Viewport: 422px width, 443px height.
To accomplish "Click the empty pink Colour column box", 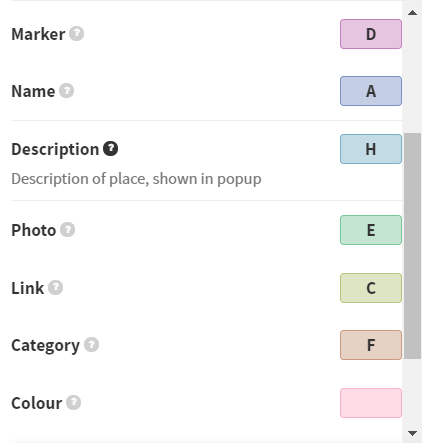I will click(x=371, y=403).
